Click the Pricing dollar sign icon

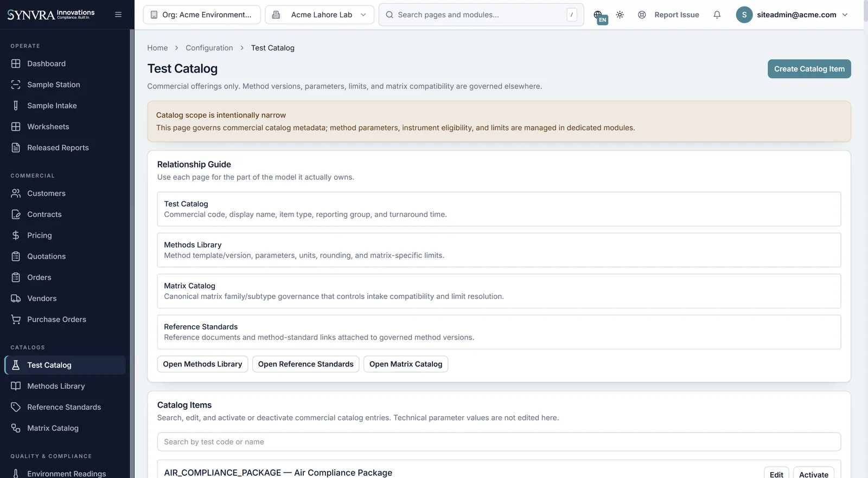(16, 235)
